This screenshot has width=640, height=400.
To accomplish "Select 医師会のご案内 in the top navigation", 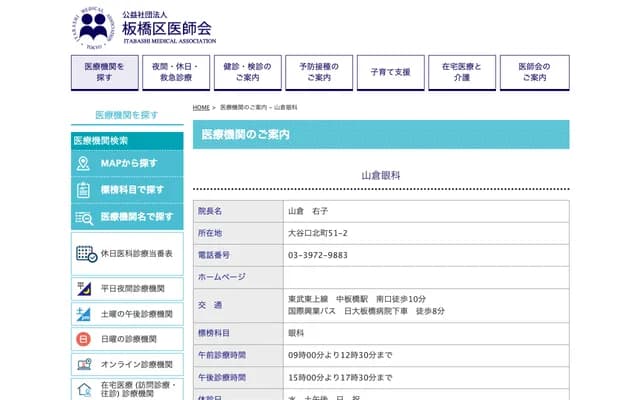I will [x=533, y=72].
